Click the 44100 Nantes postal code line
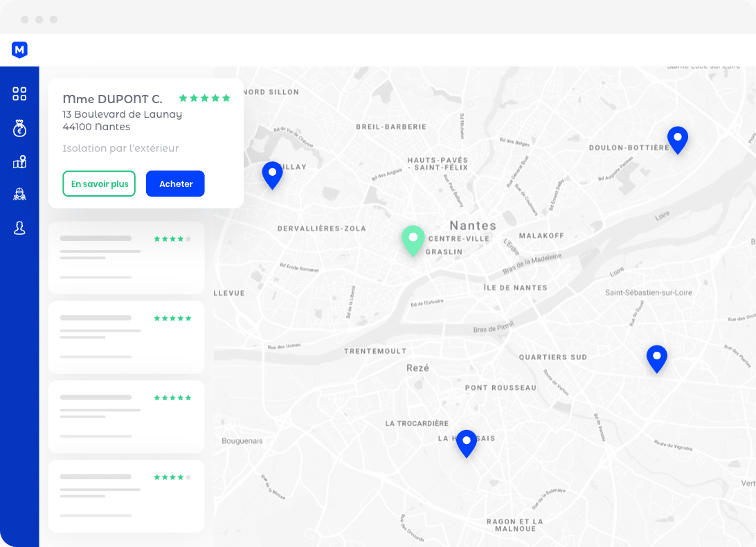756x547 pixels. click(x=96, y=127)
